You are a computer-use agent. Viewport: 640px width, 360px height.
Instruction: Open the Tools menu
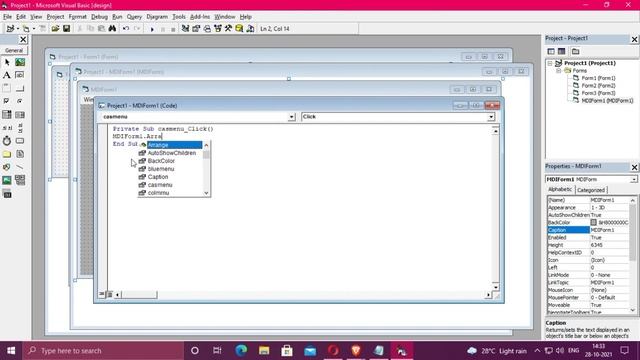pyautogui.click(x=179, y=17)
